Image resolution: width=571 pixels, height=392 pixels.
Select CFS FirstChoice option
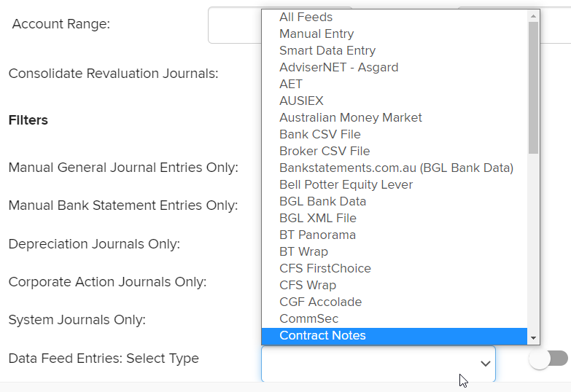point(325,268)
